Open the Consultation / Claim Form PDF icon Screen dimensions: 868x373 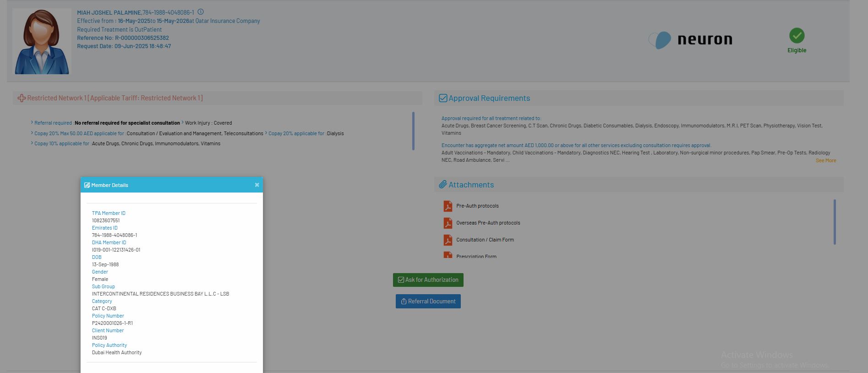(448, 240)
